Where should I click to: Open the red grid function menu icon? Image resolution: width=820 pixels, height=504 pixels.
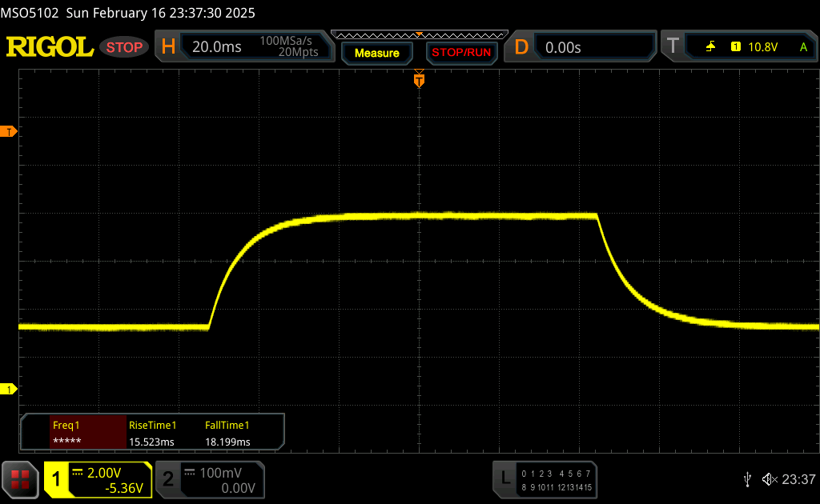pyautogui.click(x=20, y=479)
